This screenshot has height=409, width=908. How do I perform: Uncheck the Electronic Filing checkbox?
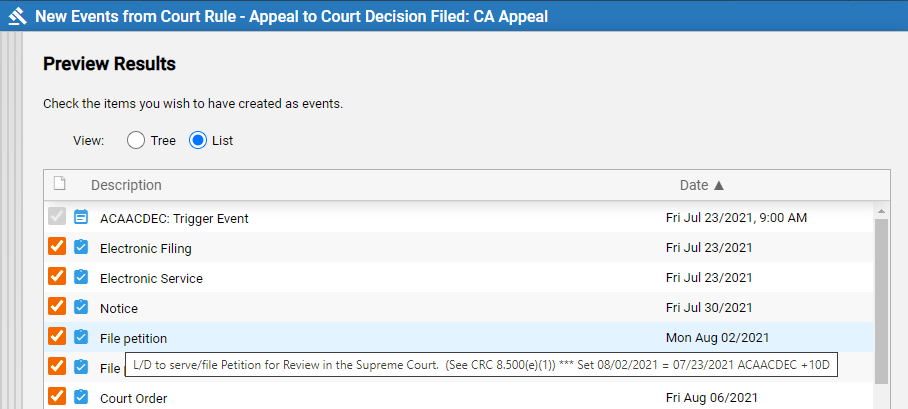tap(57, 247)
